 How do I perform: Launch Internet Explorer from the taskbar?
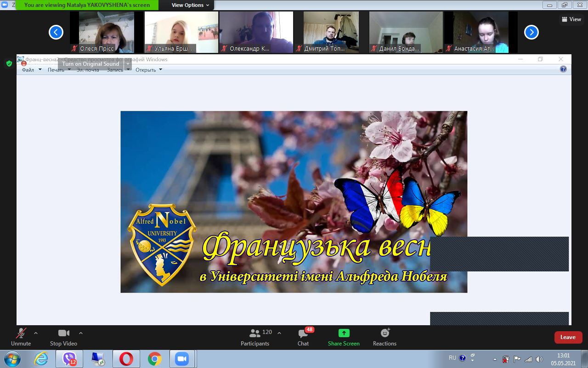pos(41,359)
